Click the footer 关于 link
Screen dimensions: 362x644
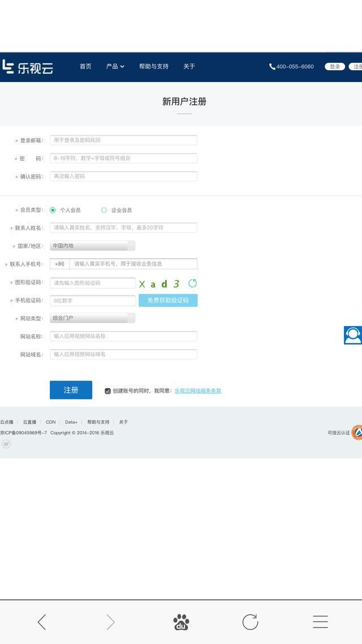123,422
